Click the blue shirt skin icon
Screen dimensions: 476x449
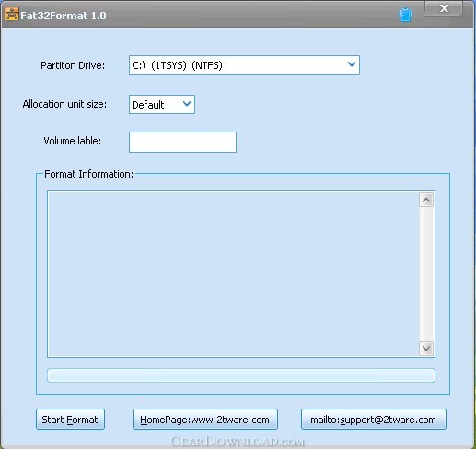point(405,15)
